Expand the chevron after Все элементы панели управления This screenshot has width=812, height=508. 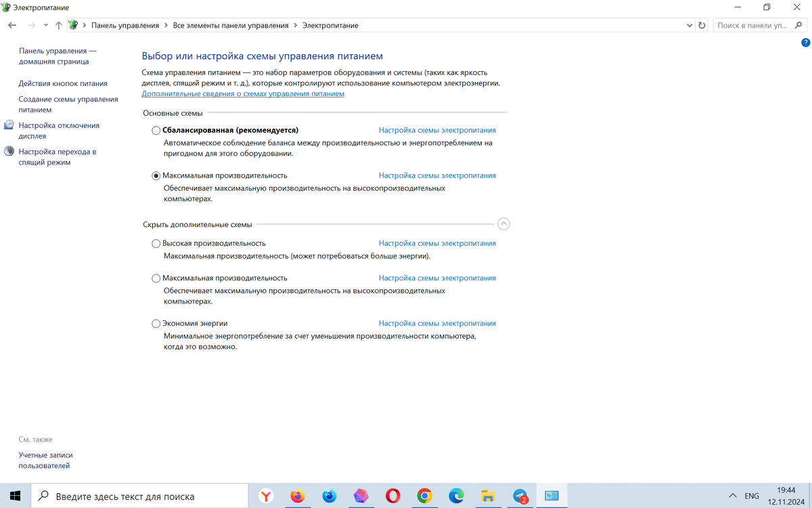click(295, 25)
